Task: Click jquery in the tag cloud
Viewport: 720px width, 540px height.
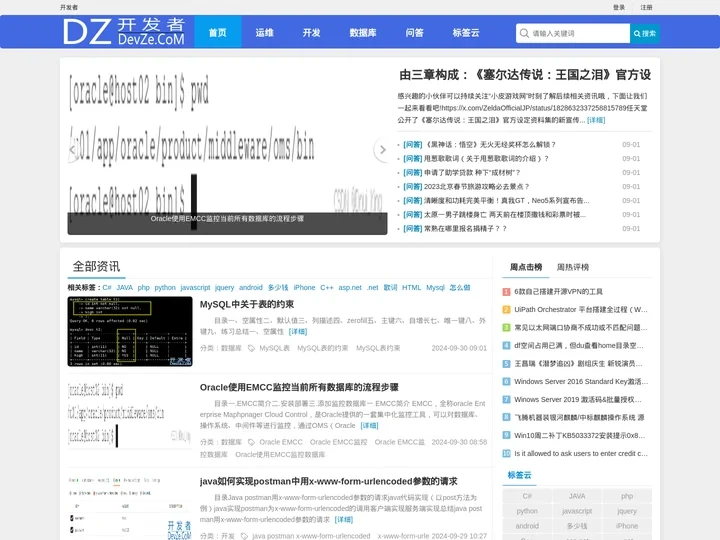Action: [627, 511]
